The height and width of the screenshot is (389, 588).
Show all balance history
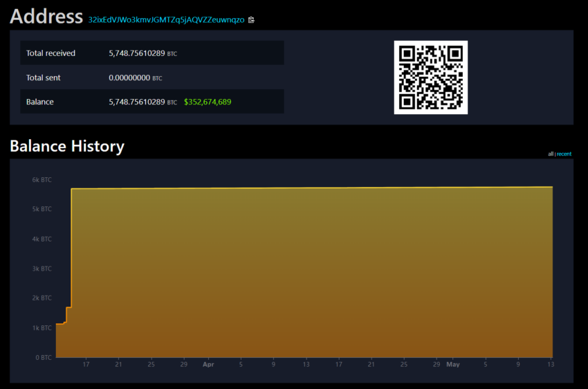(x=551, y=154)
